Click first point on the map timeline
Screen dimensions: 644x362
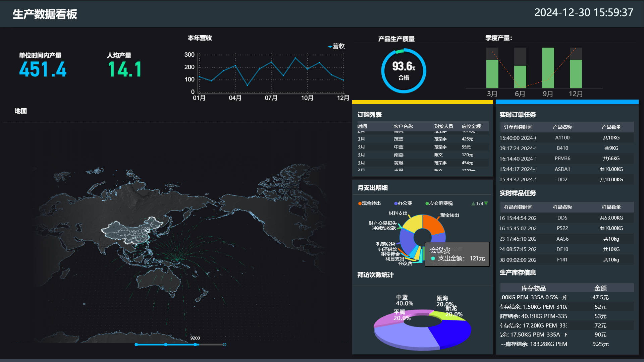click(136, 345)
